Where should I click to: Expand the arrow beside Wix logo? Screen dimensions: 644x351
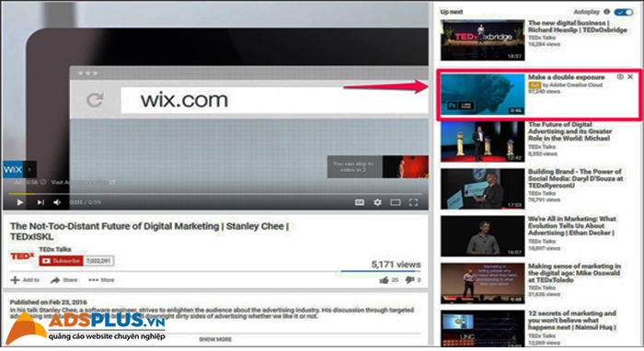click(29, 169)
